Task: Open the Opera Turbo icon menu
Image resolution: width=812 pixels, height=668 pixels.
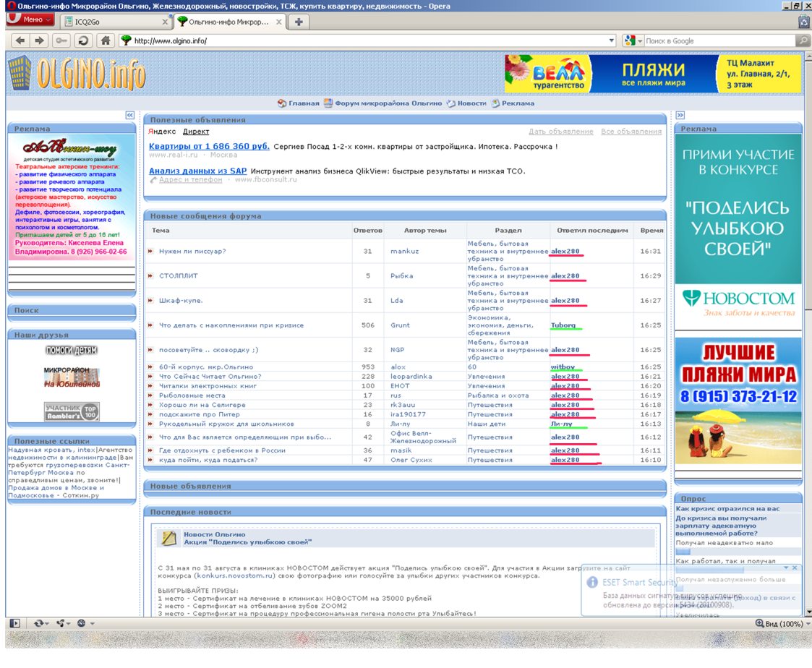Action: pyautogui.click(x=85, y=623)
